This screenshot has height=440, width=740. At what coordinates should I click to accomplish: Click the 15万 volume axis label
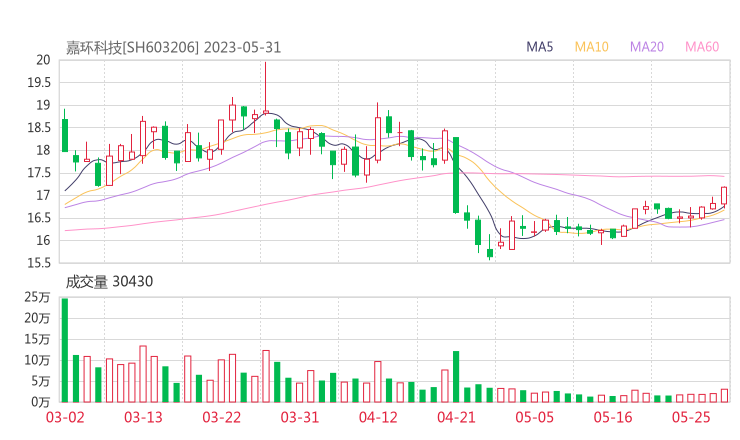click(x=37, y=339)
